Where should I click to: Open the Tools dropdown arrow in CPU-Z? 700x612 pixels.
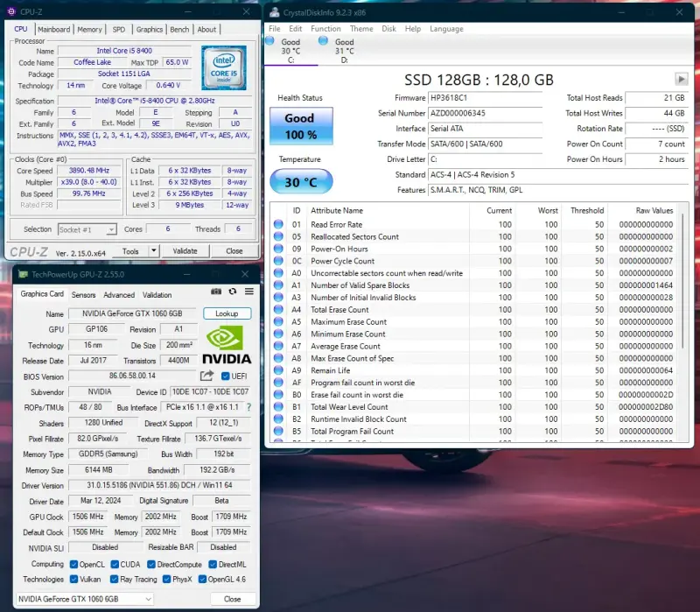pyautogui.click(x=154, y=251)
